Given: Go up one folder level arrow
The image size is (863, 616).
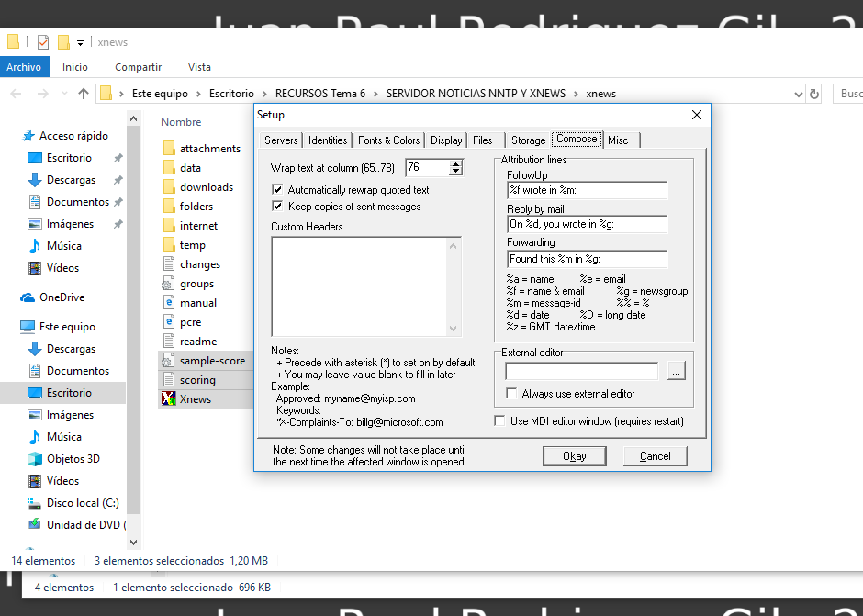Looking at the screenshot, I should (84, 94).
